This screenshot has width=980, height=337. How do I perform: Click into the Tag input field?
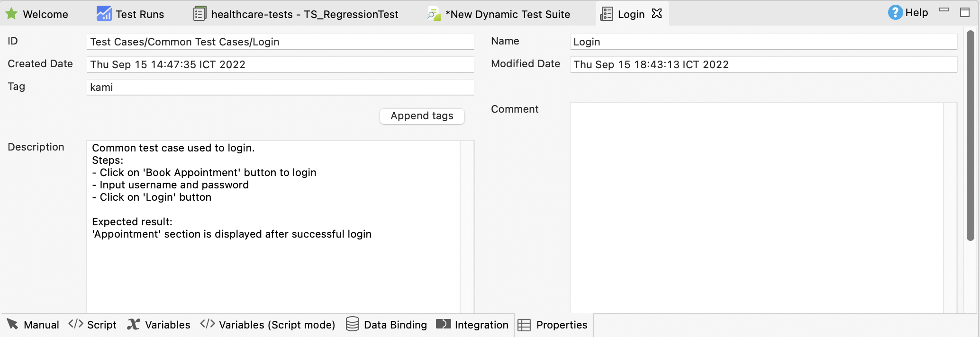[x=280, y=87]
